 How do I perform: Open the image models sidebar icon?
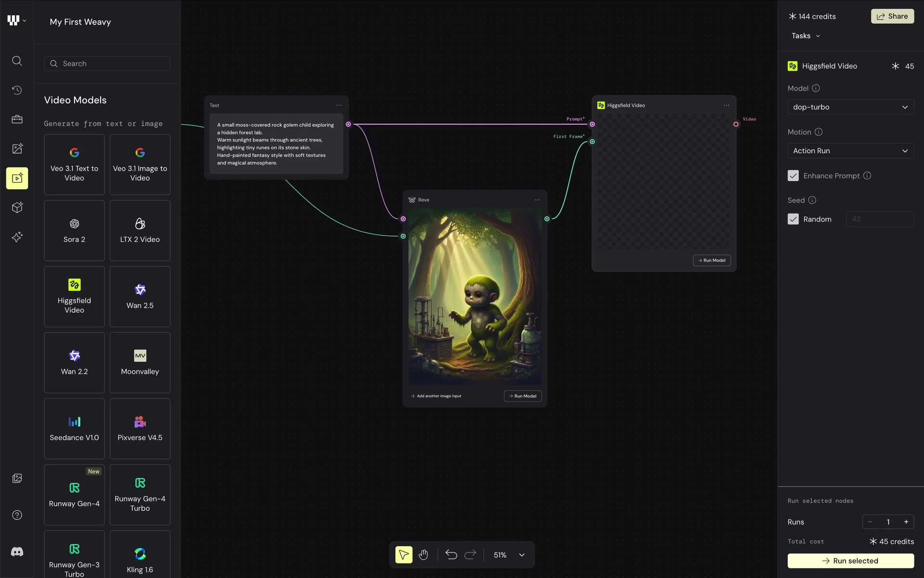17,149
